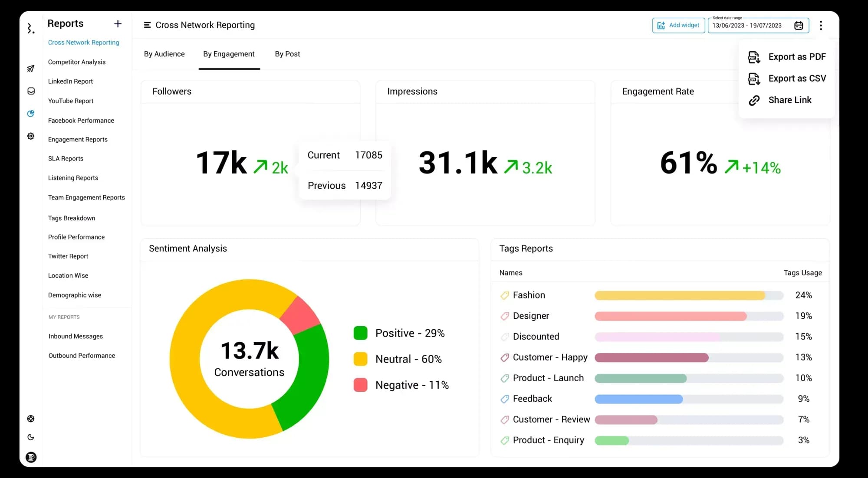This screenshot has width=868, height=478.
Task: Switch to the By Post tab
Action: pos(287,54)
